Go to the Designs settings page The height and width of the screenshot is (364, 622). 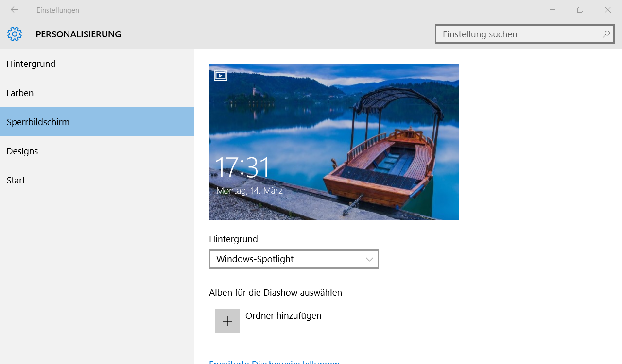click(22, 151)
